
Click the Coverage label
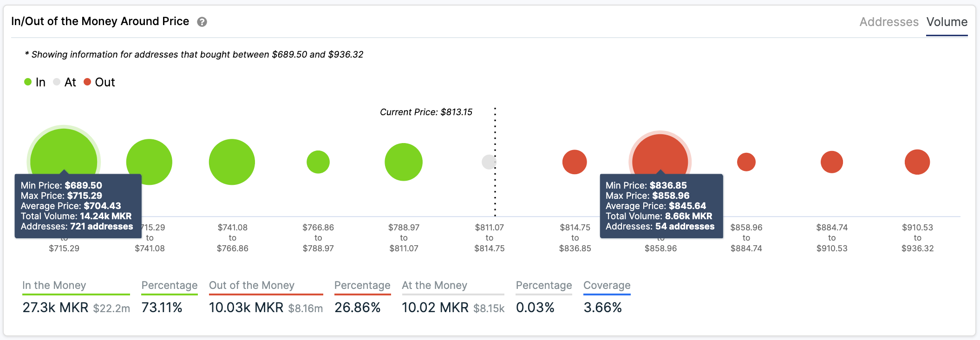[607, 285]
